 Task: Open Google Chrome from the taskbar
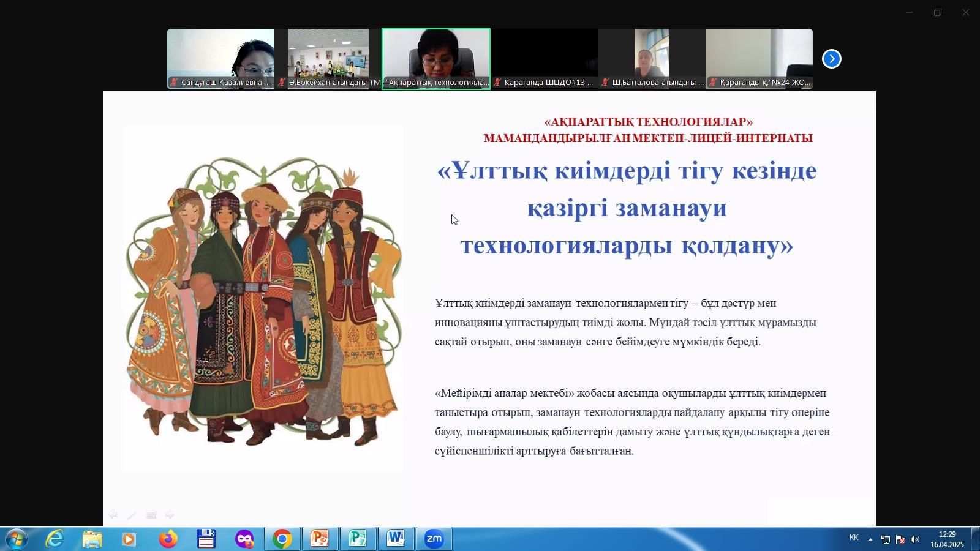pos(282,539)
